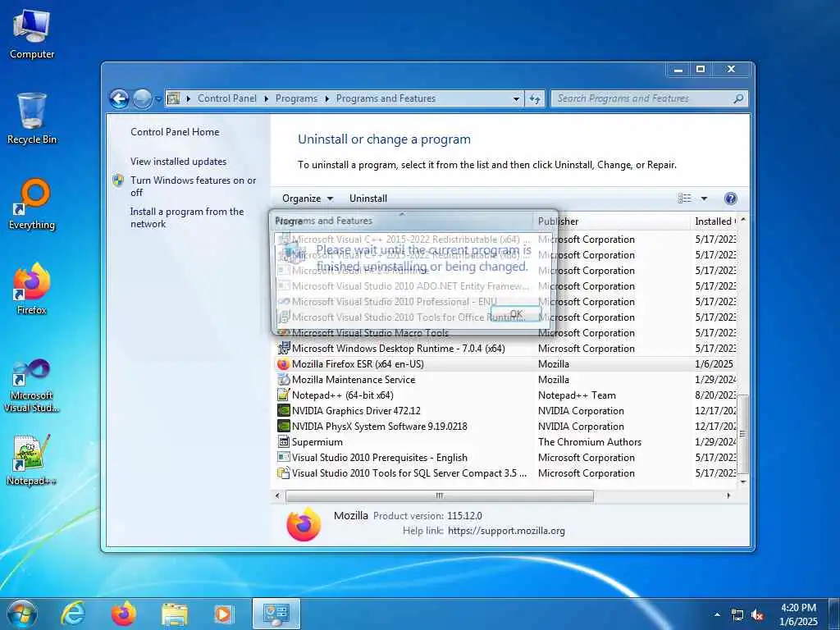Click the Programs breadcrumb segment
840x630 pixels.
(x=296, y=98)
